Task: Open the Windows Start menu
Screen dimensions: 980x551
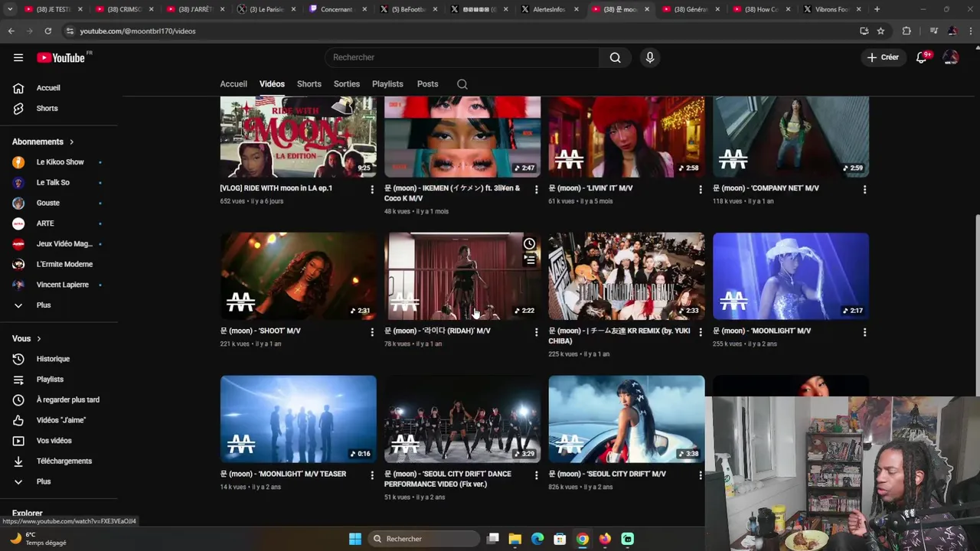Action: (355, 539)
